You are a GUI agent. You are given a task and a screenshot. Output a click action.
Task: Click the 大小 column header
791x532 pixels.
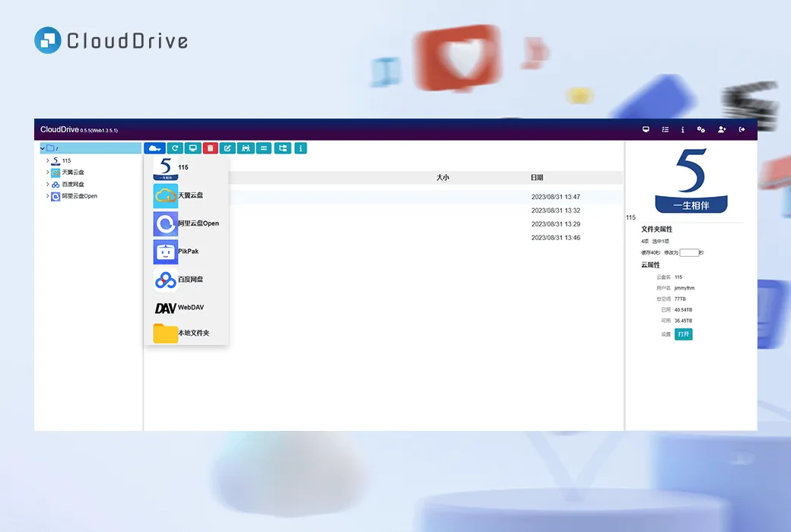[x=444, y=177]
